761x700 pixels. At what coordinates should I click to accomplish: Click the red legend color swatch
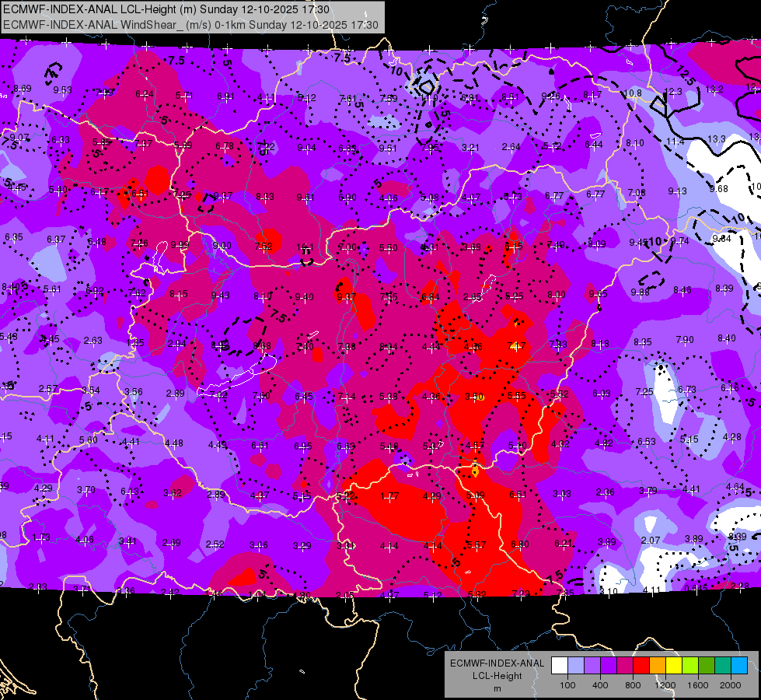[641, 666]
